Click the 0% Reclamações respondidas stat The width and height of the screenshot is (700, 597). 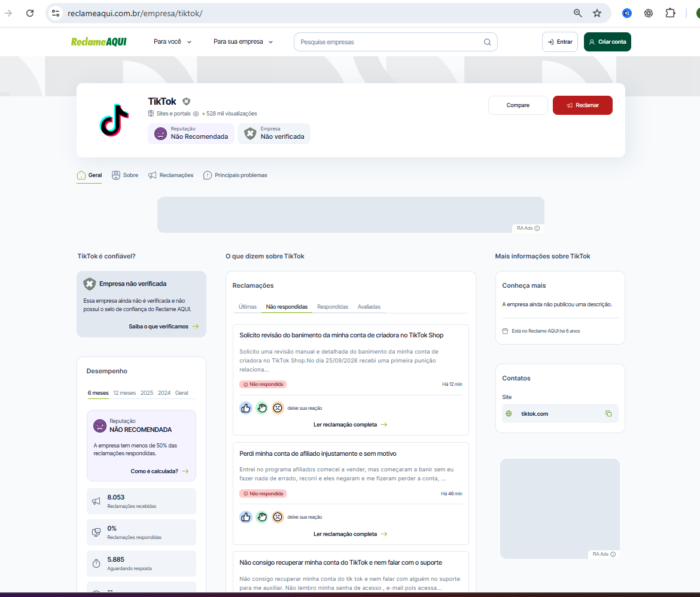coord(141,532)
